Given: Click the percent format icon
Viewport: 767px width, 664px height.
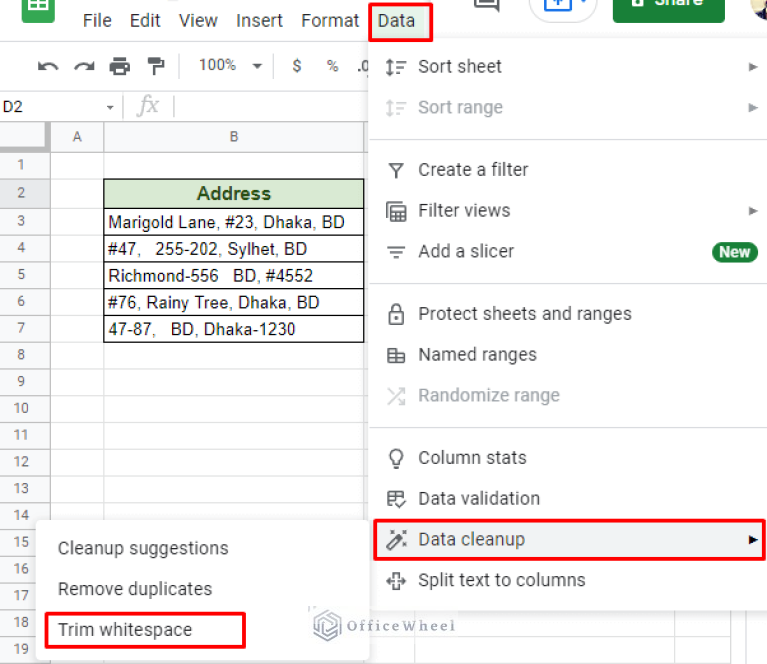Looking at the screenshot, I should tap(332, 66).
